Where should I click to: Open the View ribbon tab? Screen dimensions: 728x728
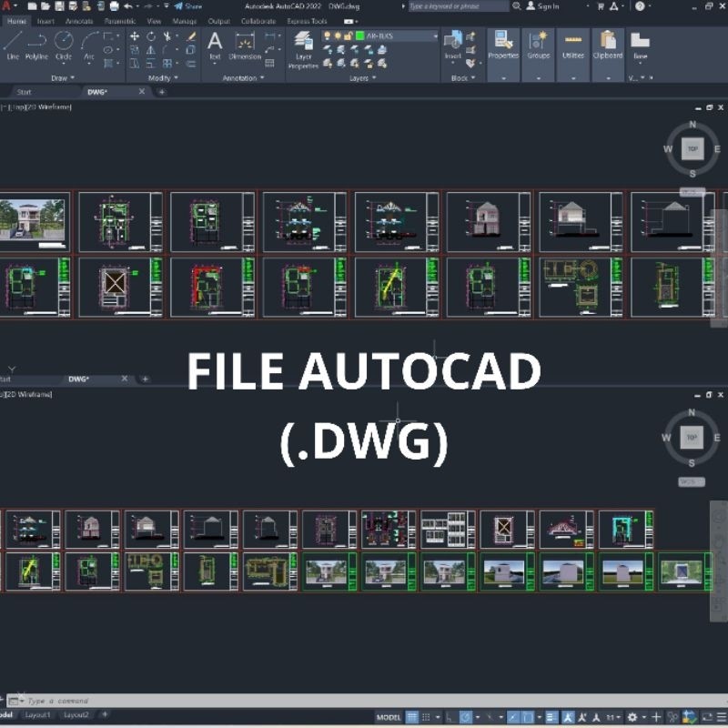tap(154, 21)
